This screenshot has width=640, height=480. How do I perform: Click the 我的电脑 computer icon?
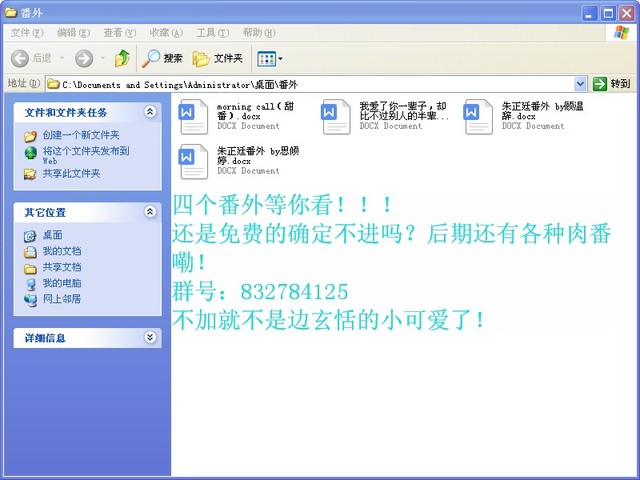[30, 284]
